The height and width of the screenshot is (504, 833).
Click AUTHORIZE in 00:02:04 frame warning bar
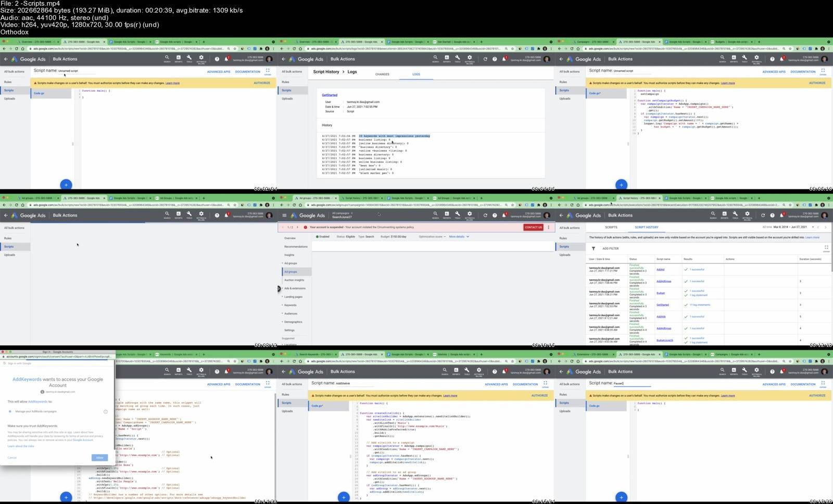pyautogui.click(x=262, y=83)
